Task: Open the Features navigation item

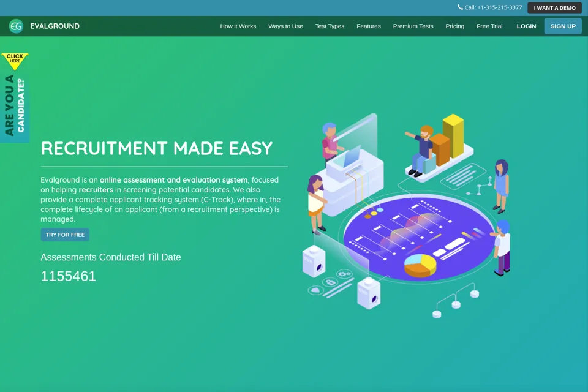Action: [x=369, y=26]
